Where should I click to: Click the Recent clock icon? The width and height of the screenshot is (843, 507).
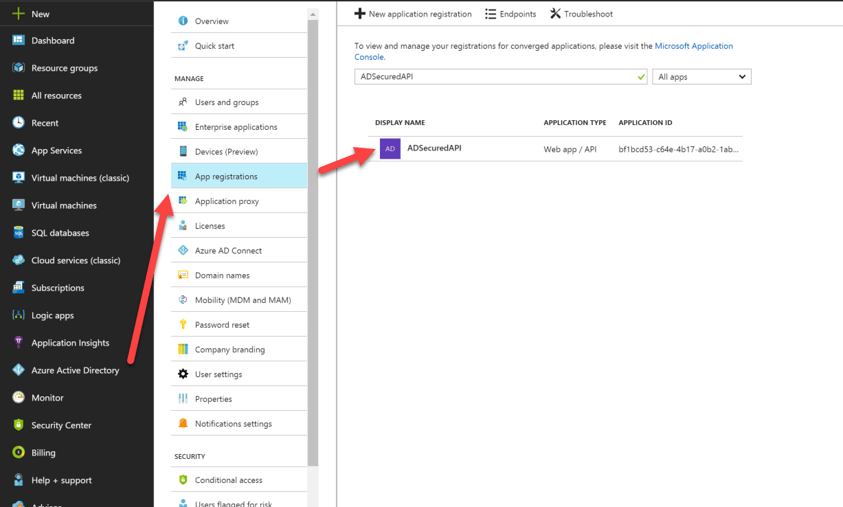coord(18,122)
